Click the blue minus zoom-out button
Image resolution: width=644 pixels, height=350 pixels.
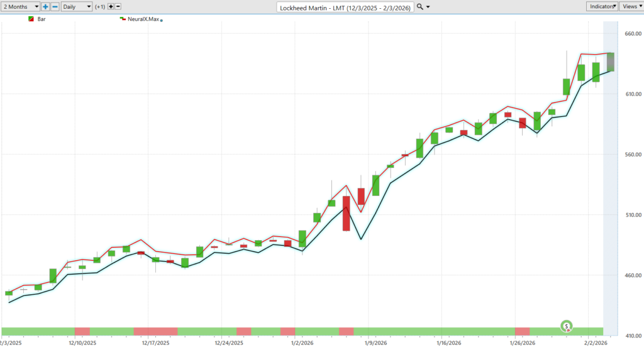pyautogui.click(x=55, y=6)
